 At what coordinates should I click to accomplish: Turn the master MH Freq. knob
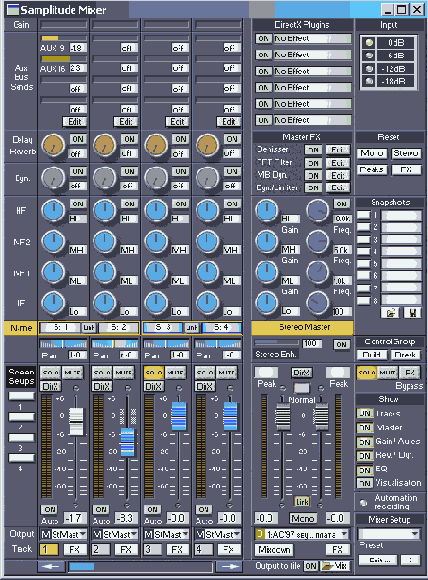pyautogui.click(x=318, y=241)
